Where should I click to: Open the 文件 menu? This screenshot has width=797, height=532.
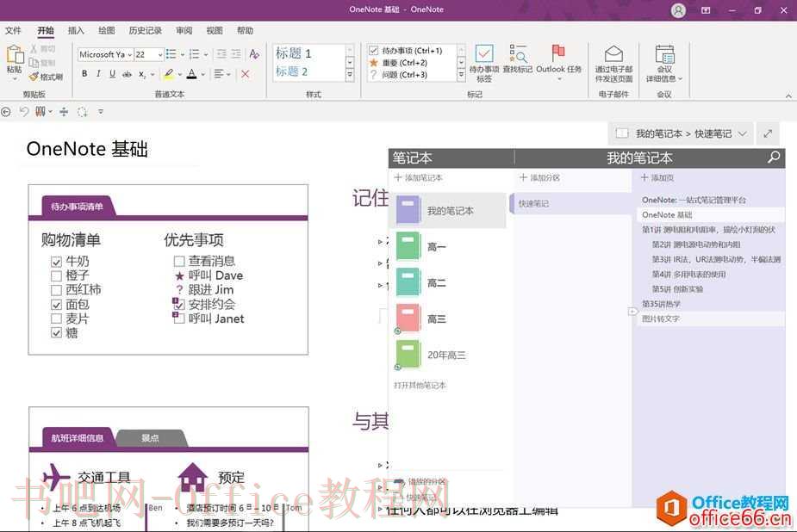click(13, 30)
